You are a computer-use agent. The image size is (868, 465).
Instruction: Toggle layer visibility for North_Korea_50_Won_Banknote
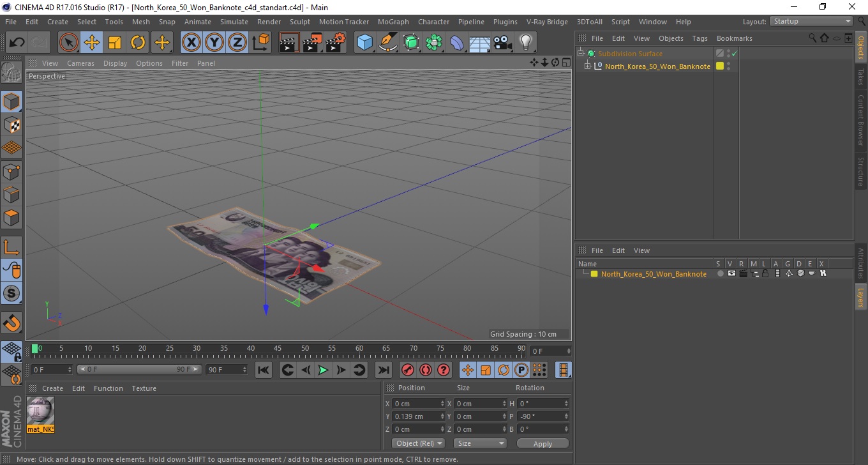(x=731, y=273)
